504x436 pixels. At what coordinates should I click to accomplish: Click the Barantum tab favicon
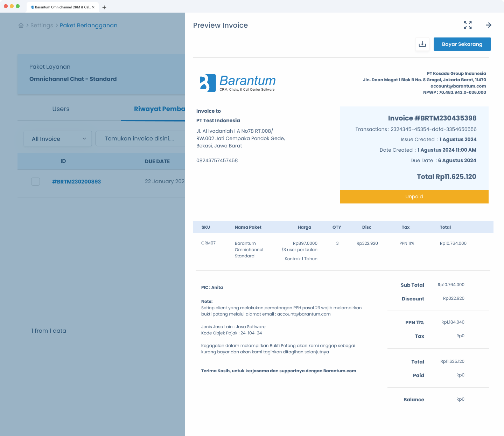click(x=32, y=7)
